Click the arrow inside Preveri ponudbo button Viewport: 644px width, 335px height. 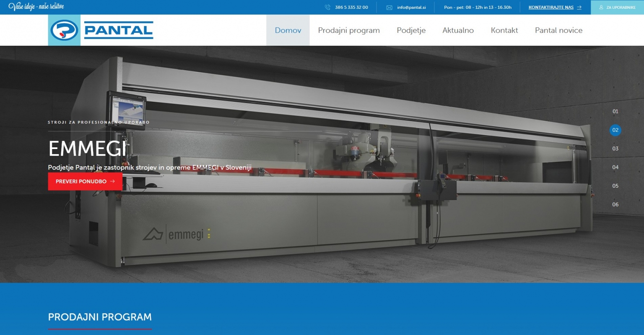pos(112,181)
